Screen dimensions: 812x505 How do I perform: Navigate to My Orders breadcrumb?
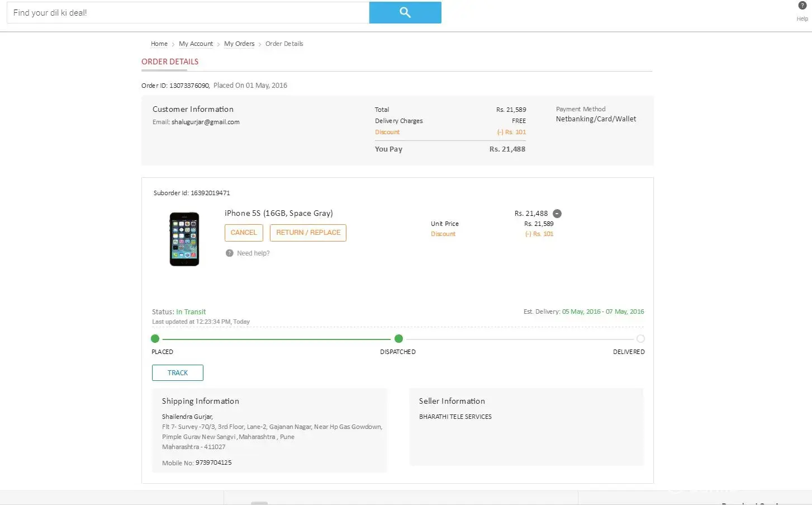[x=239, y=44]
